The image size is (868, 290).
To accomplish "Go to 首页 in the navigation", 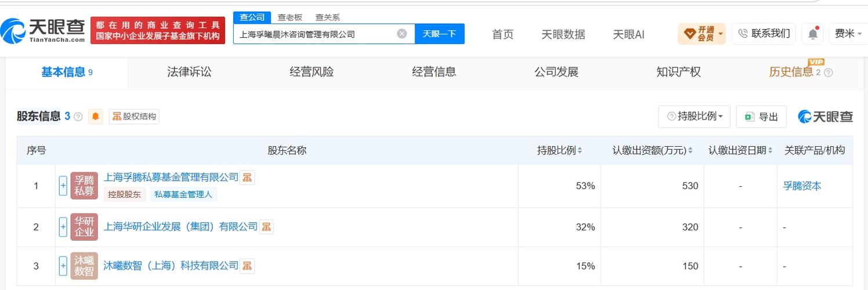I will pyautogui.click(x=503, y=34).
